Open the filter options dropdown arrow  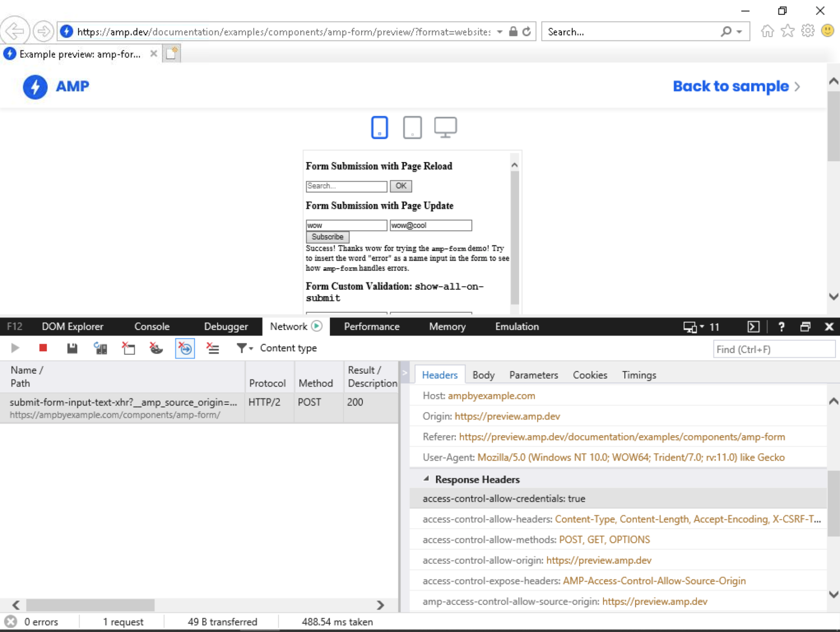coord(251,349)
